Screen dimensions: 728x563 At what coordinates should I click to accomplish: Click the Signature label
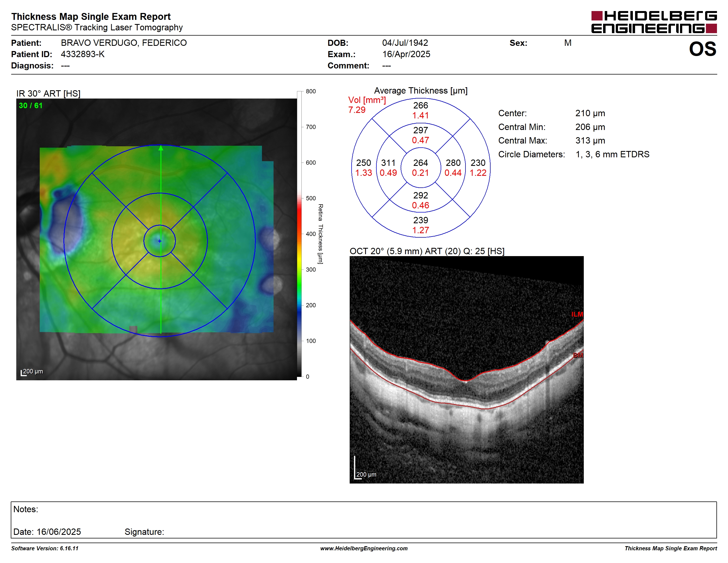tap(144, 532)
